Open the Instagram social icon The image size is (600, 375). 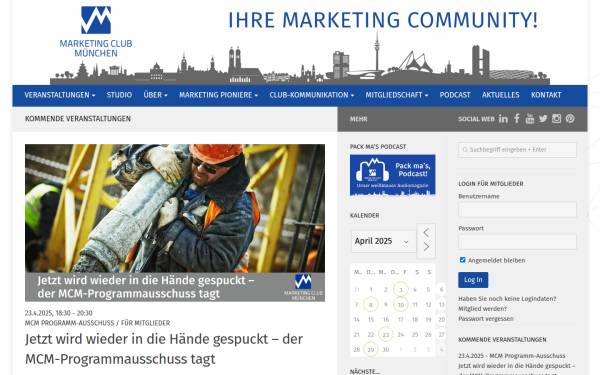pyautogui.click(x=556, y=119)
